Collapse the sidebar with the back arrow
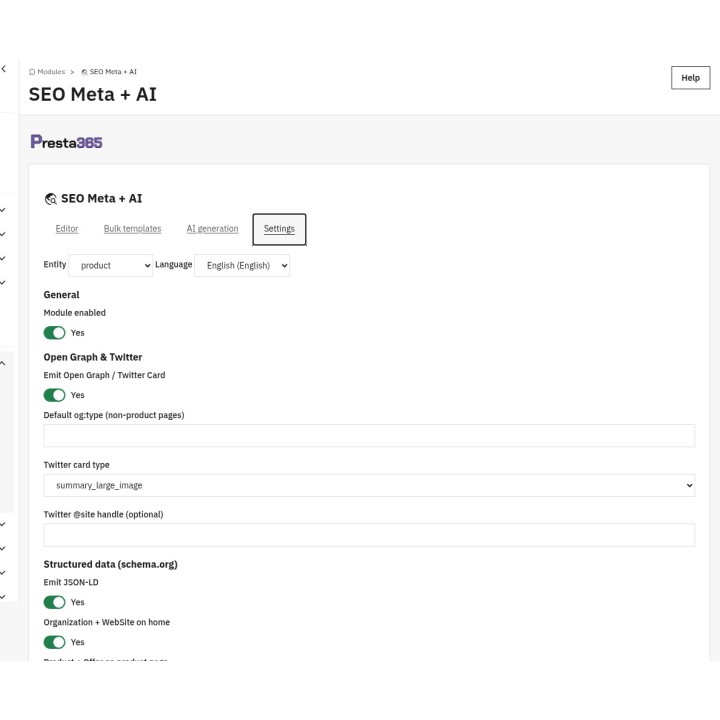The height and width of the screenshot is (720, 720). tap(4, 69)
